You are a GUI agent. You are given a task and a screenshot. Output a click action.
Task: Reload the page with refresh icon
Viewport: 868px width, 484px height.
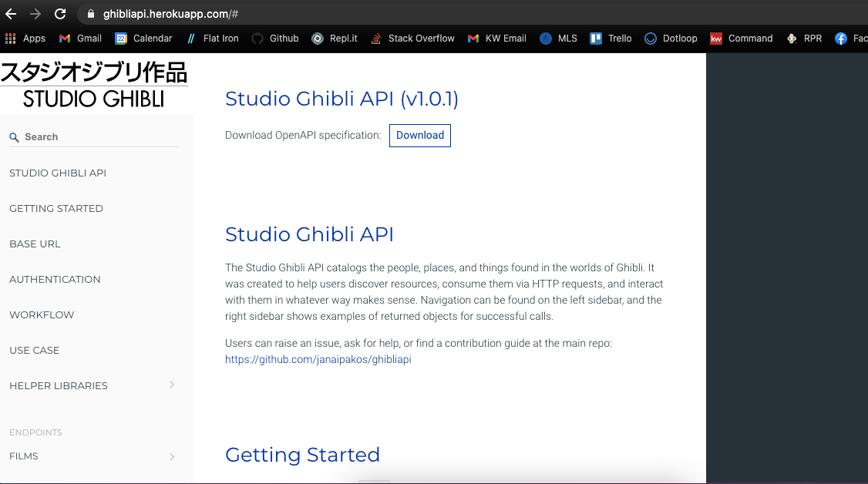[60, 14]
